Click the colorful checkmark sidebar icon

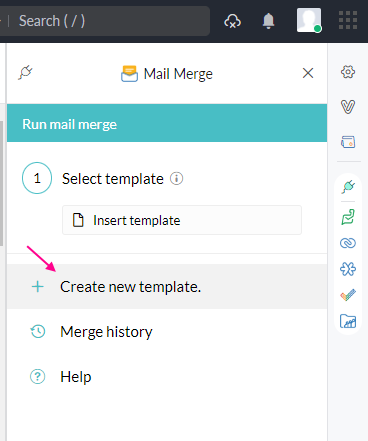click(348, 295)
